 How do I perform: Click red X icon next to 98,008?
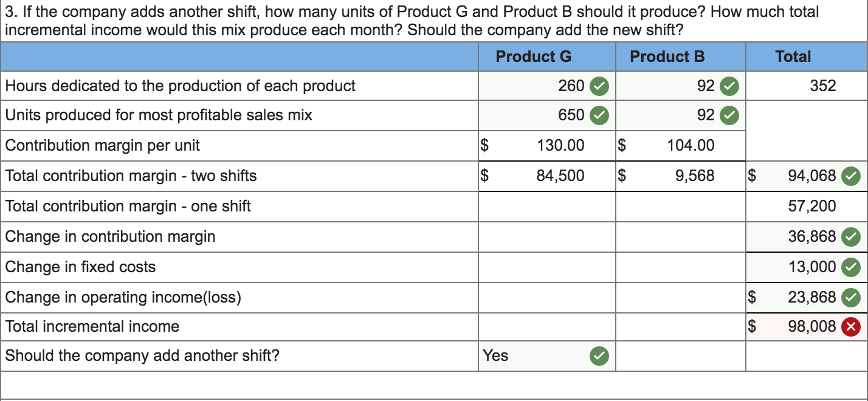[x=851, y=326]
